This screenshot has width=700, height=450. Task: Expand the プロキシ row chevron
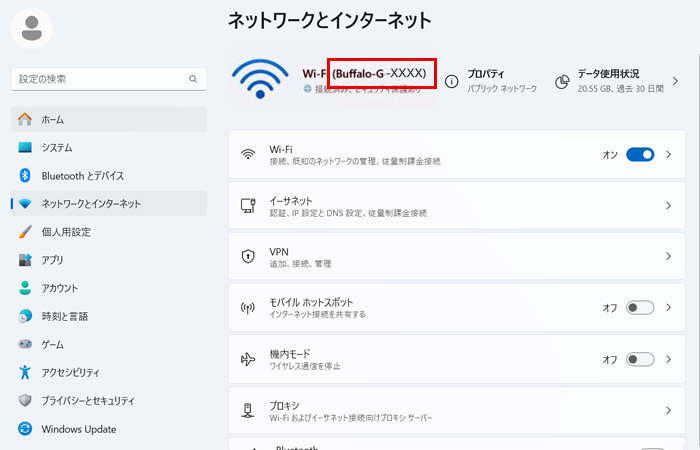668,410
